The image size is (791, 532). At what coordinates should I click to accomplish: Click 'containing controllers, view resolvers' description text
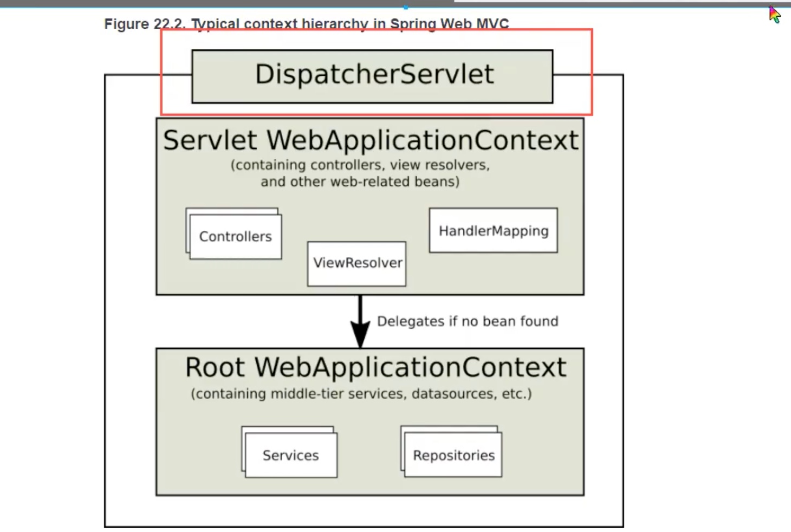[x=360, y=165]
